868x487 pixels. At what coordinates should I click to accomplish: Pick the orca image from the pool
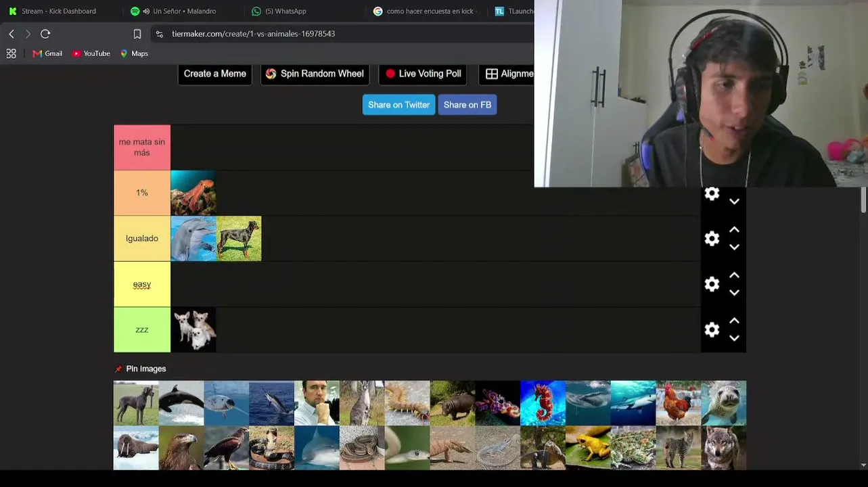(181, 403)
